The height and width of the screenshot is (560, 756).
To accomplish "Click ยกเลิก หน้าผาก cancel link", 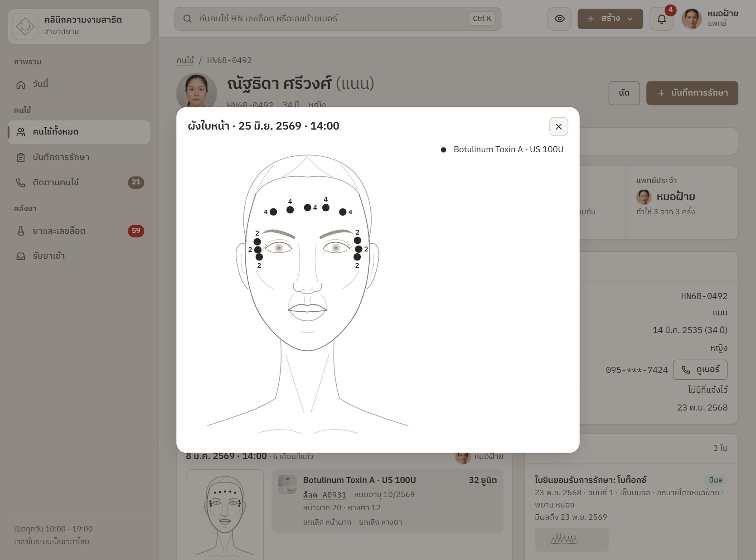I will 327,522.
